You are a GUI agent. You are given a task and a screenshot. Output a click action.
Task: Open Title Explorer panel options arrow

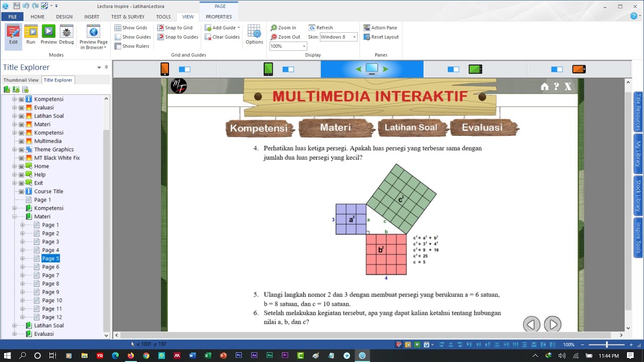(x=99, y=67)
